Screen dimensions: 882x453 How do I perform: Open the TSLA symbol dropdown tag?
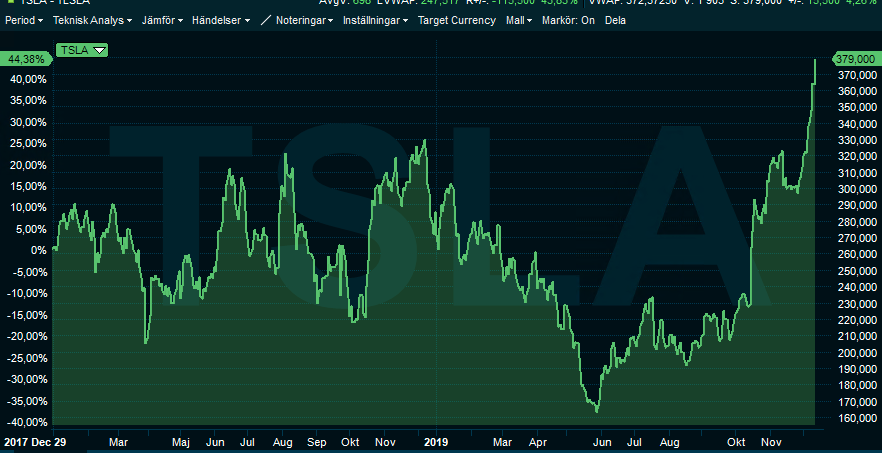click(82, 50)
